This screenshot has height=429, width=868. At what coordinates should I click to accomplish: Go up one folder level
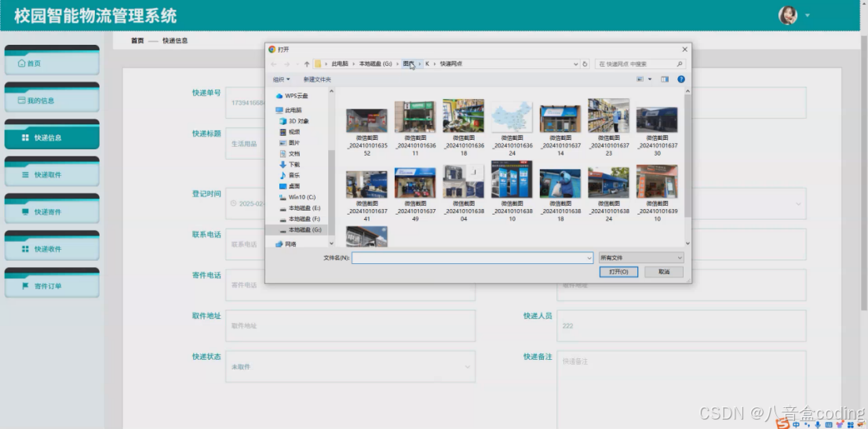(307, 64)
